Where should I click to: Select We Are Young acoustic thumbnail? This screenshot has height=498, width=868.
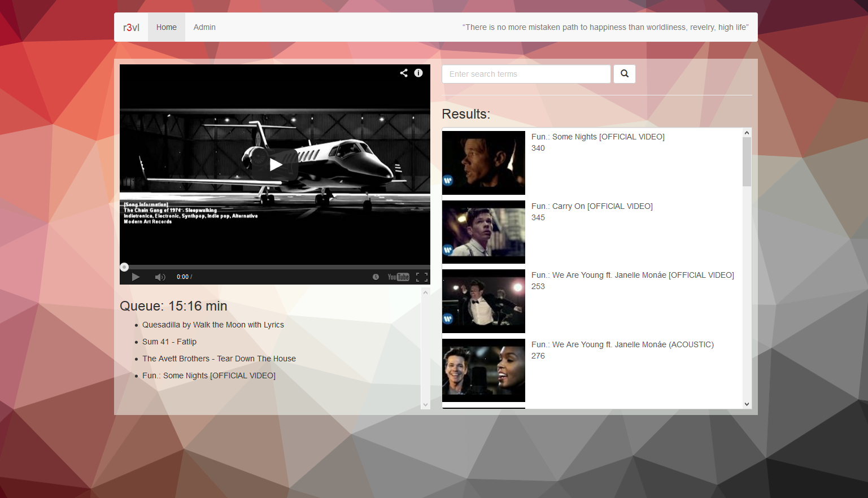(x=483, y=370)
